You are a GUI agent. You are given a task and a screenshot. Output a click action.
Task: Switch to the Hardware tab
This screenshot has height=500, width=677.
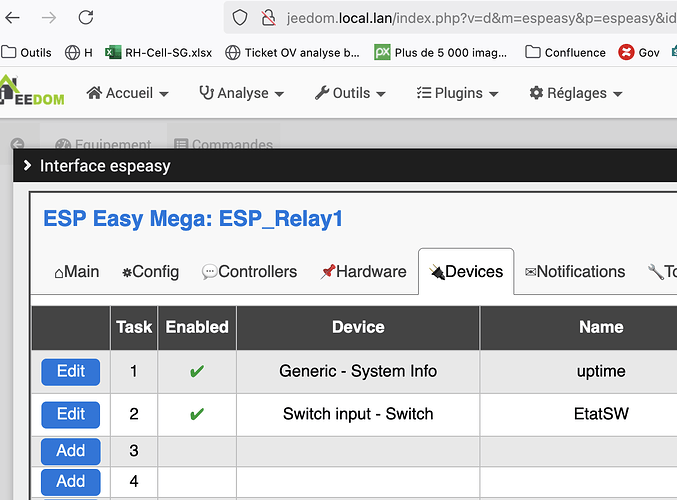pos(363,272)
